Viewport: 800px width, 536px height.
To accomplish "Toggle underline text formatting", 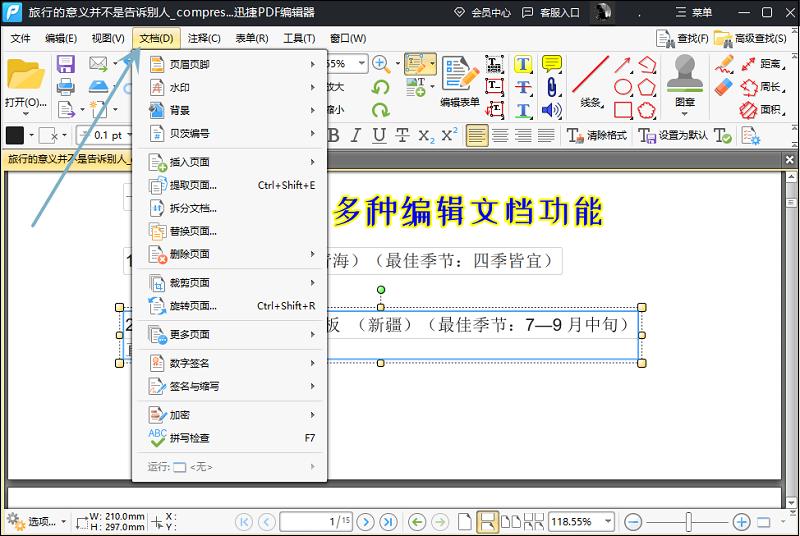I will (379, 135).
